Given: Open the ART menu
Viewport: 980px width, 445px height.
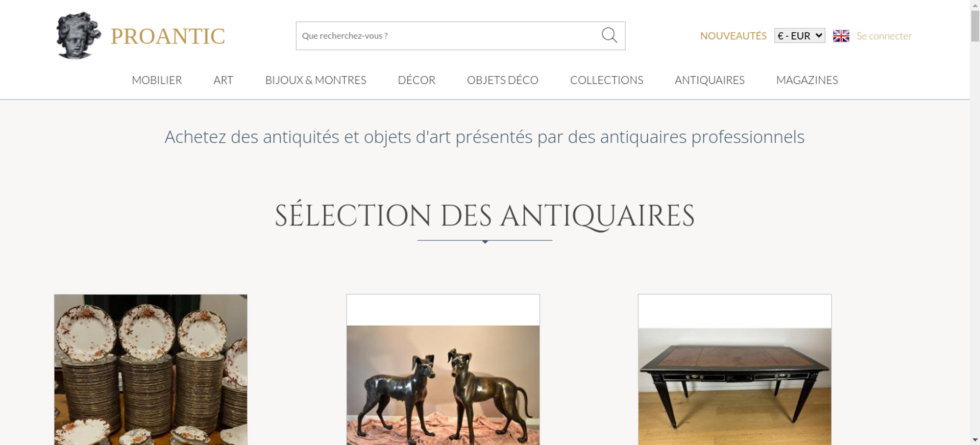Looking at the screenshot, I should 223,80.
